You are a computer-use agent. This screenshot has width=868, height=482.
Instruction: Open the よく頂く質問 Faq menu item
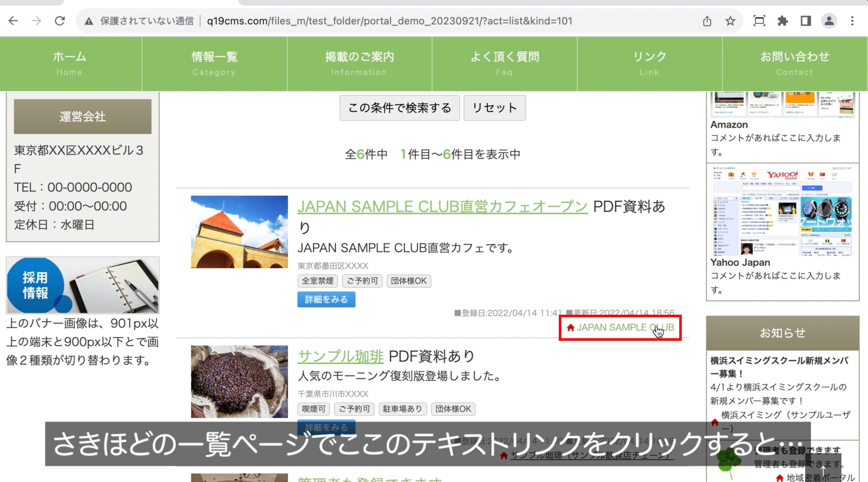(x=504, y=64)
